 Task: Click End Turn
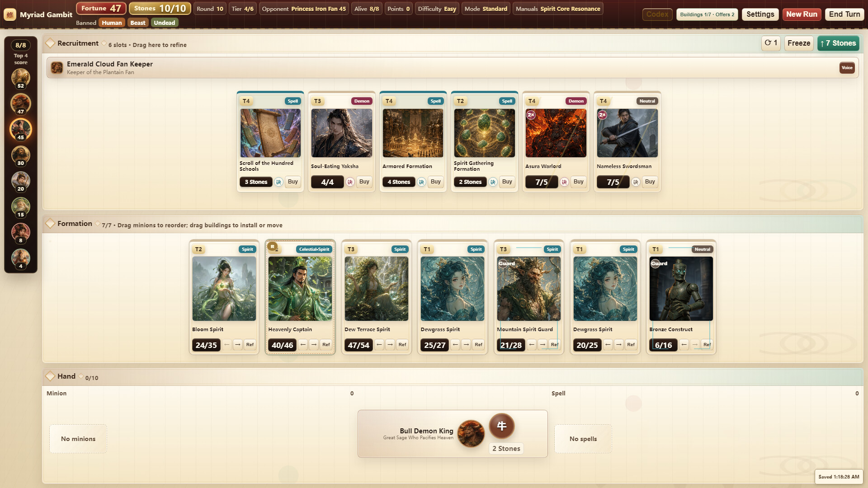(844, 14)
